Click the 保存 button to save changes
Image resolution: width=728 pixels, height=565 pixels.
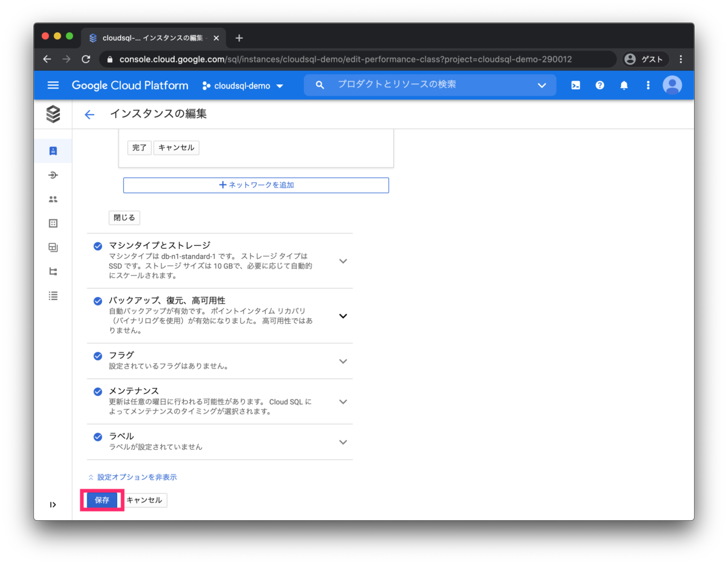tap(101, 500)
